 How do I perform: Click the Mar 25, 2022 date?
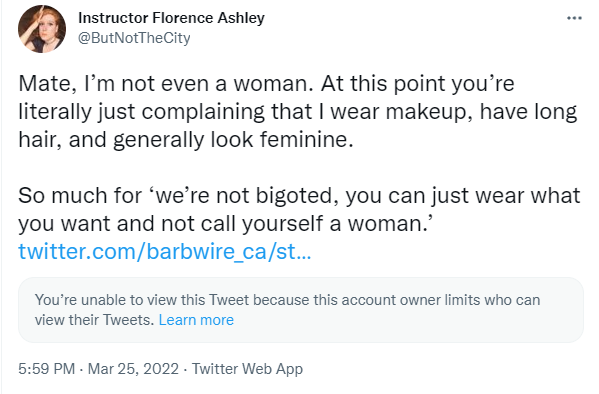[x=133, y=369]
